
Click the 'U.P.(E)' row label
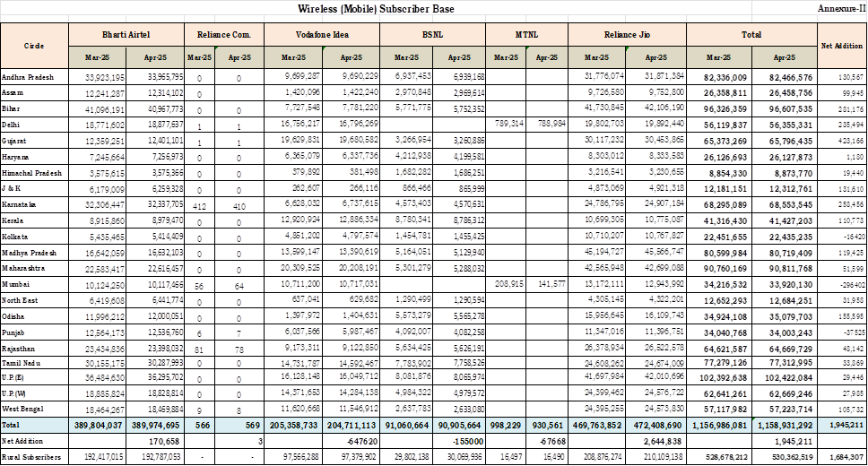click(13, 378)
